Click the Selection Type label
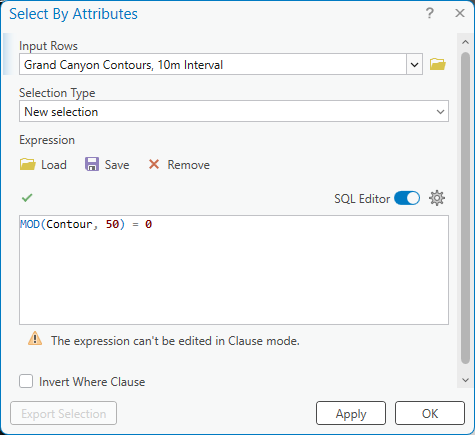Screen dimensions: 475x435 [x=57, y=93]
